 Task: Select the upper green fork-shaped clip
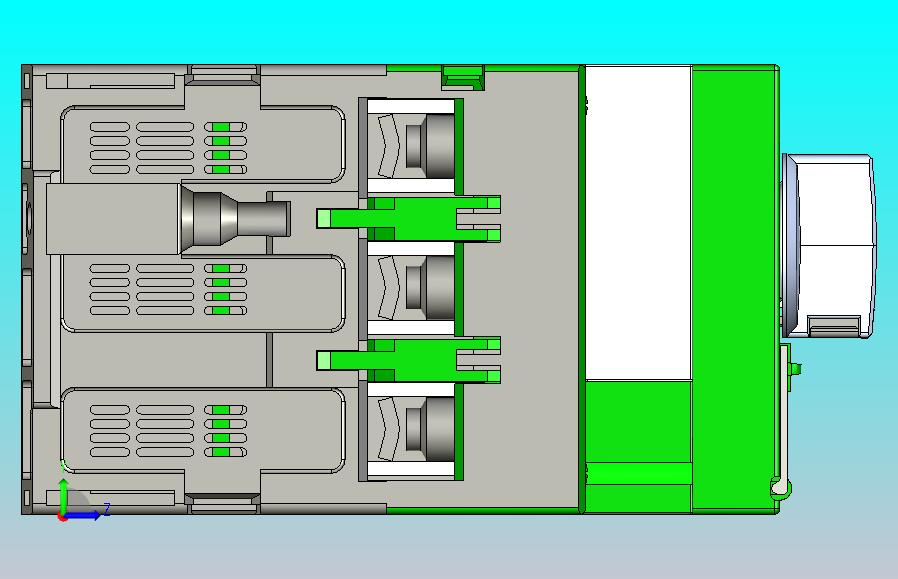409,219
